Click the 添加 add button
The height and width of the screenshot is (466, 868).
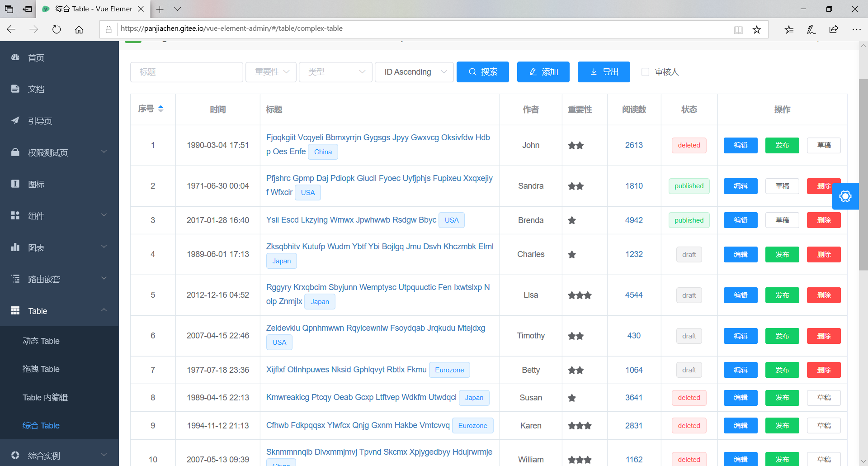[543, 71]
